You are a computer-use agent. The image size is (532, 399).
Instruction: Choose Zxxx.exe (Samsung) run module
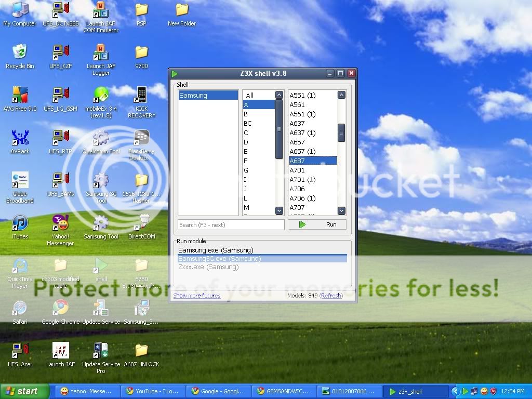coord(262,267)
